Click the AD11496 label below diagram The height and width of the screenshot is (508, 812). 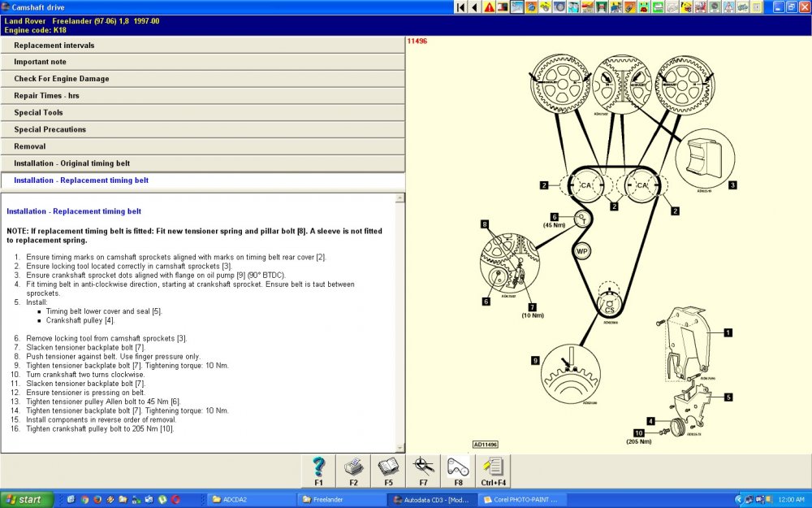[486, 445]
